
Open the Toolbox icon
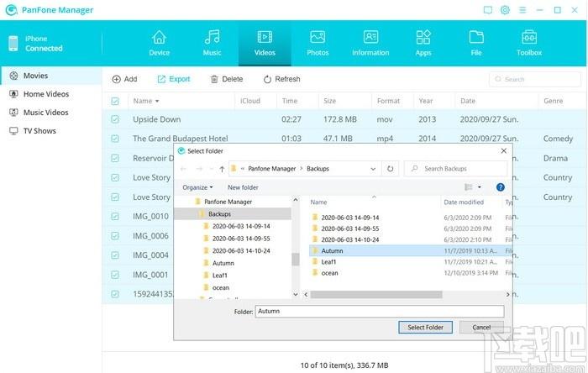point(529,37)
